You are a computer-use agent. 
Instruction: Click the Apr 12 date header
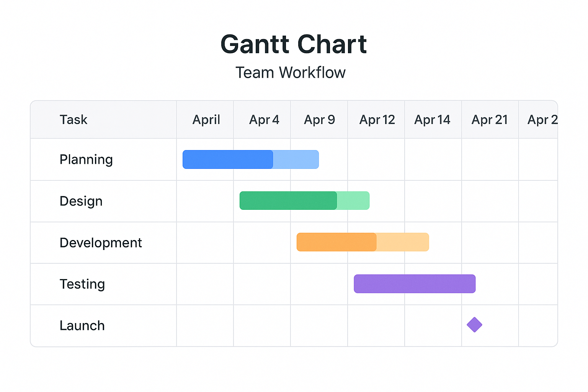click(x=377, y=120)
